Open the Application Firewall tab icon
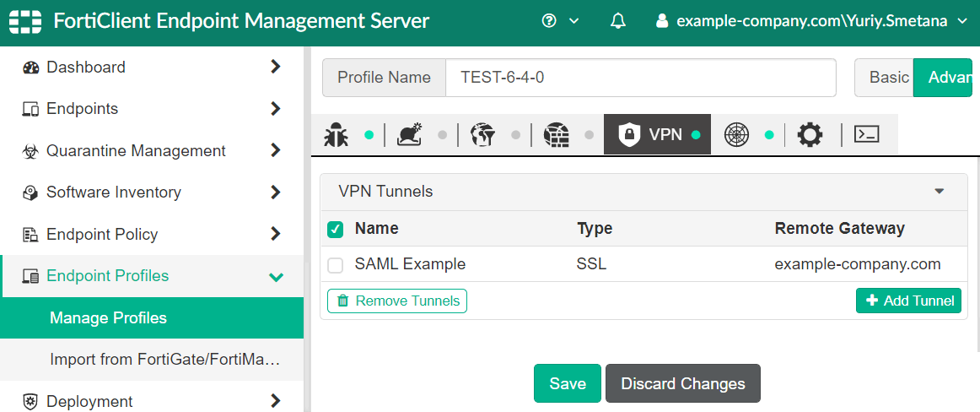Image resolution: width=980 pixels, height=412 pixels. [x=556, y=135]
